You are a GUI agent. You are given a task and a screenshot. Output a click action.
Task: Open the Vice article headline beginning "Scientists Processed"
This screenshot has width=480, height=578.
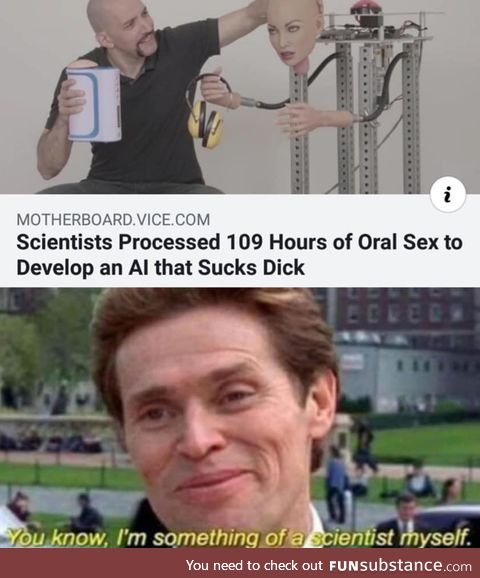[x=239, y=255]
